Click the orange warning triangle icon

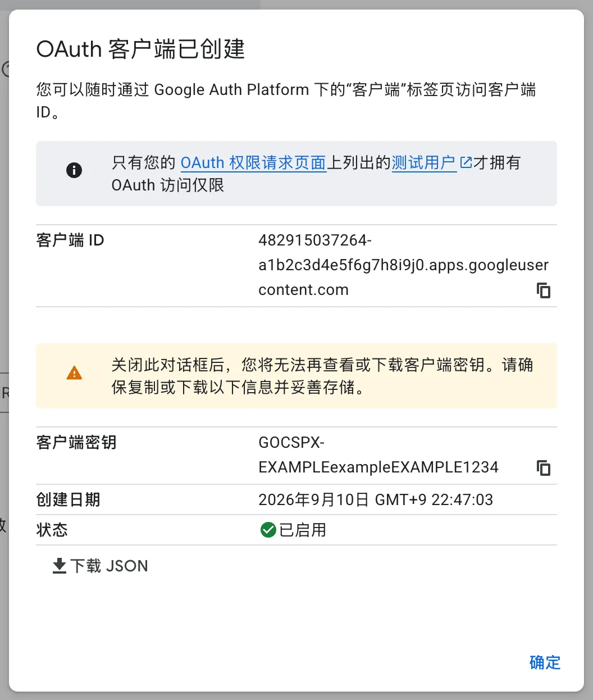(74, 373)
